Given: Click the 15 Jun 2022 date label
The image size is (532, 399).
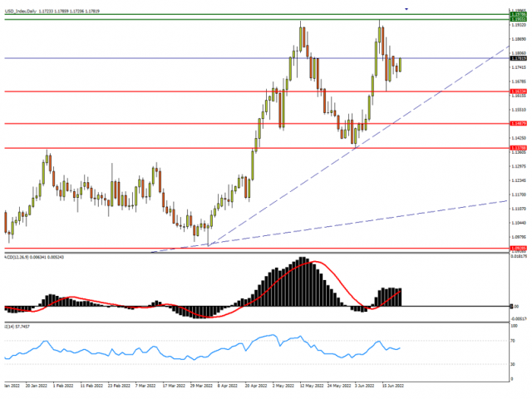Looking at the screenshot, I should pyautogui.click(x=392, y=387).
